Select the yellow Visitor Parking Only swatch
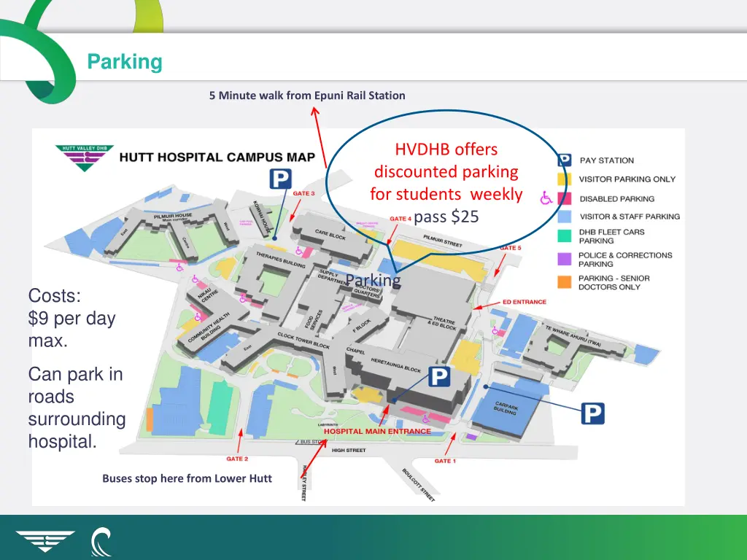 coord(564,179)
